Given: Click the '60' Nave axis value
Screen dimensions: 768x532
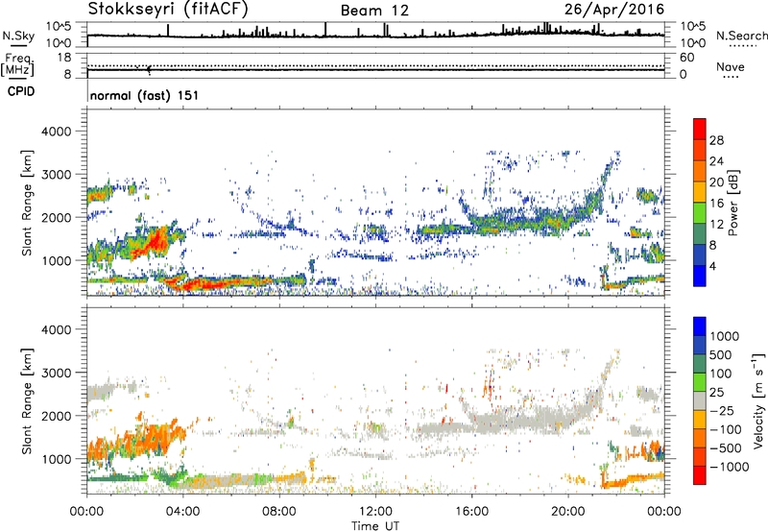Looking at the screenshot, I should coord(686,58).
